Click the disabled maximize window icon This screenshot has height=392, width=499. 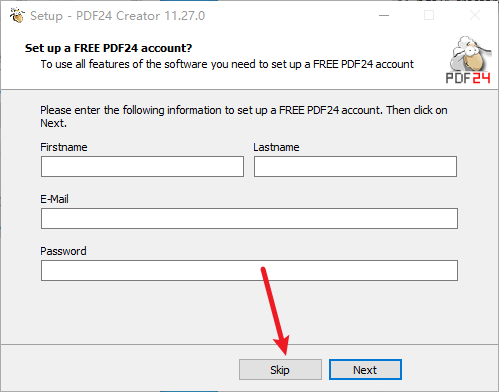coord(429,15)
